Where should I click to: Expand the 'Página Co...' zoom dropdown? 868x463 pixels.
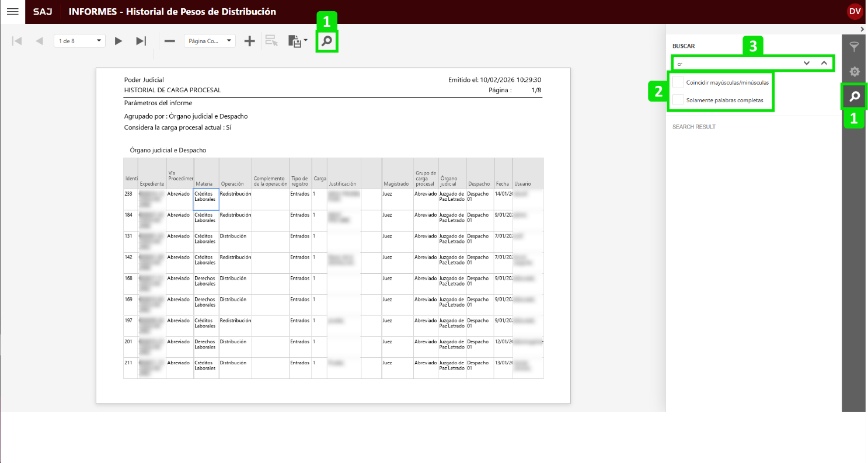coord(210,41)
